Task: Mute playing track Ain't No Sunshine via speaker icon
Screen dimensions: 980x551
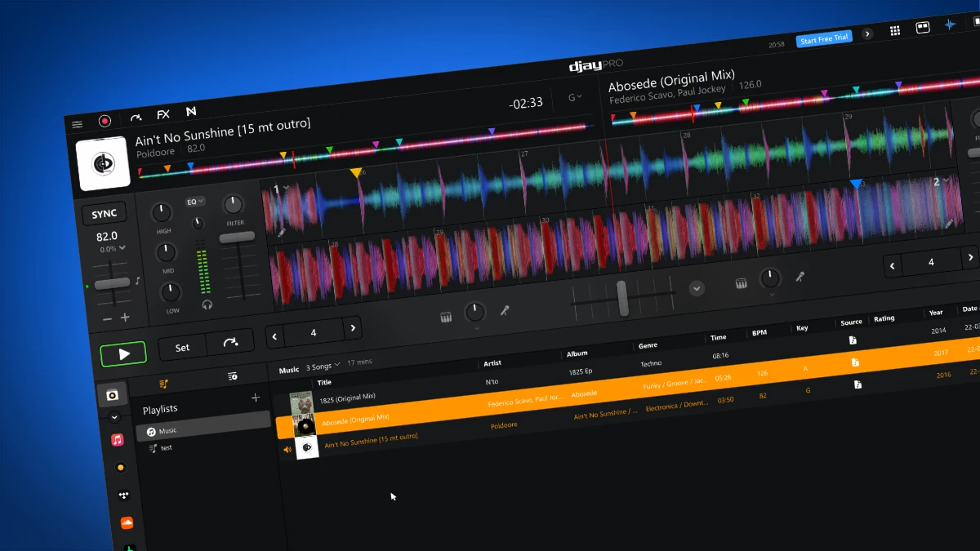Action: click(x=286, y=447)
